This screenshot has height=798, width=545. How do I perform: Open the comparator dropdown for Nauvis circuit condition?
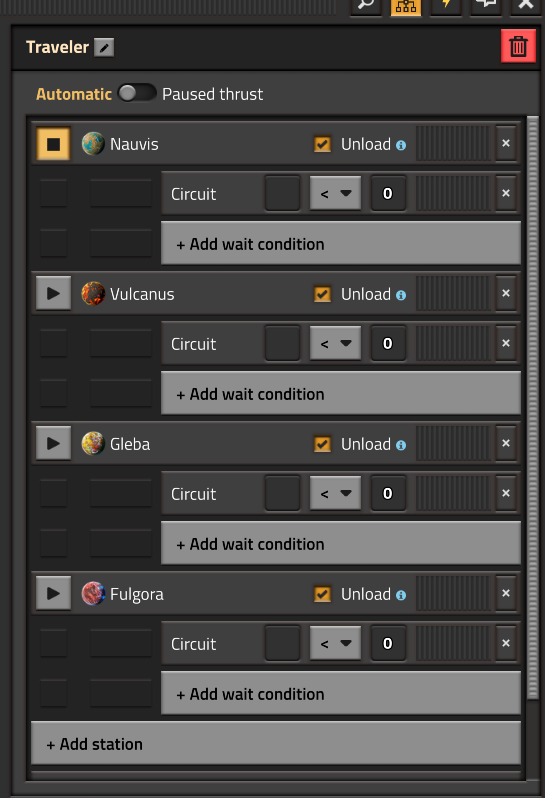click(x=335, y=193)
